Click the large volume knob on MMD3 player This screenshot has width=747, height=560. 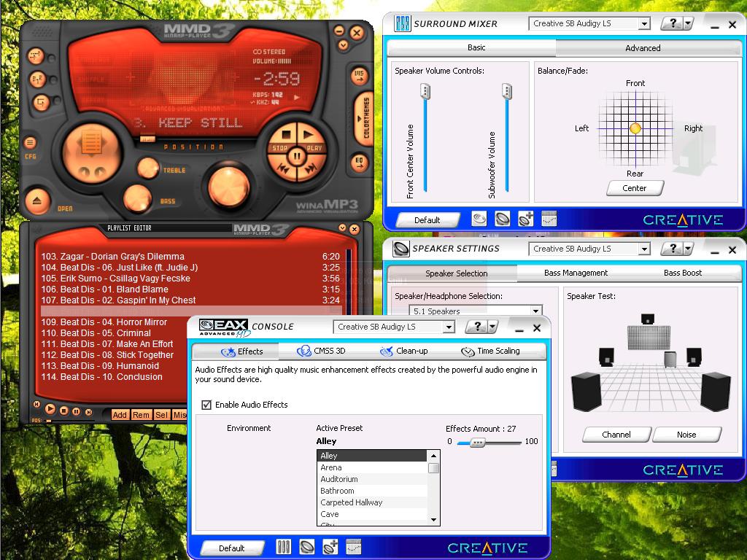229,186
